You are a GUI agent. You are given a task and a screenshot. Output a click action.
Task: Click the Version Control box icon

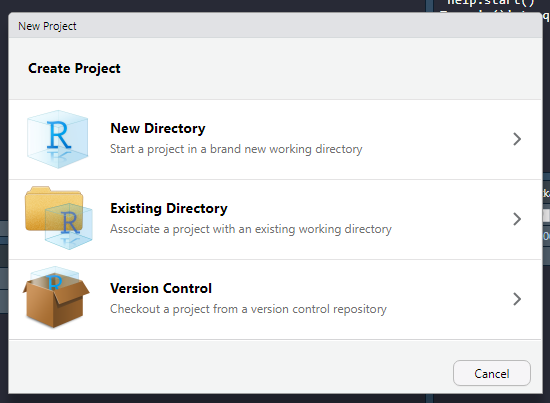pos(56,297)
